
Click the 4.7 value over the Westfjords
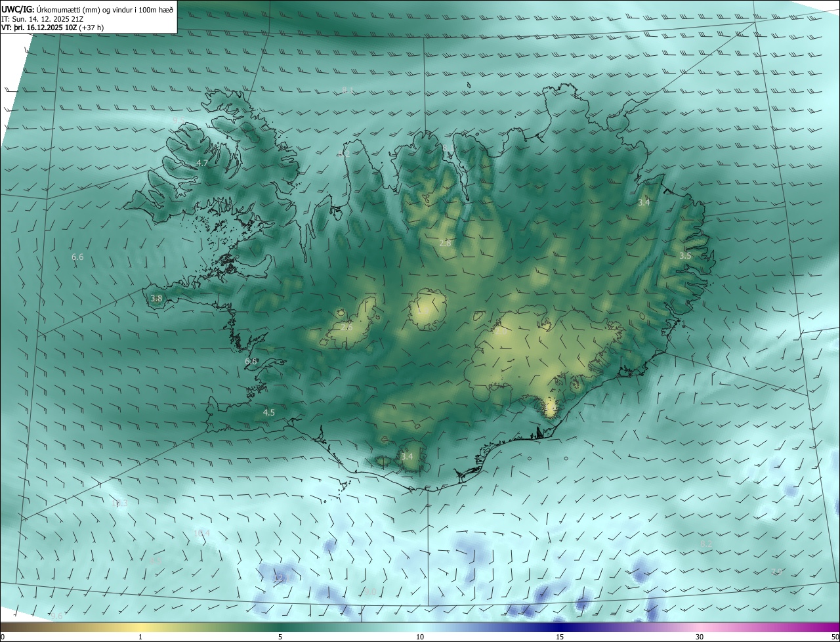(202, 163)
